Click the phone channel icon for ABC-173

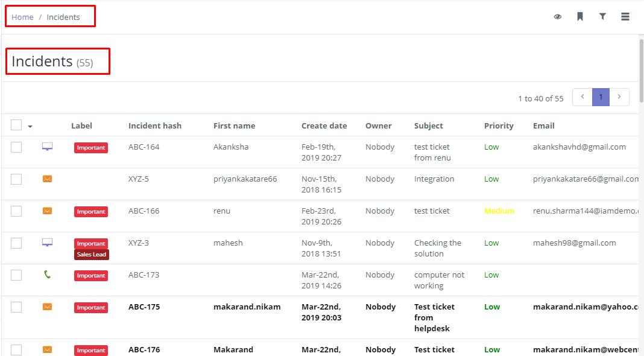tap(47, 275)
